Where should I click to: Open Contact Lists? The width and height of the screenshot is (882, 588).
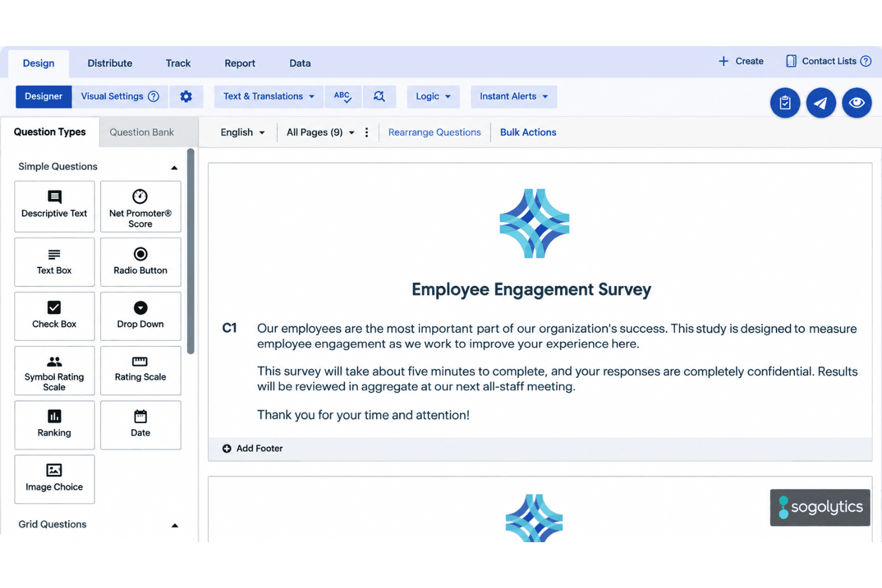[x=821, y=61]
